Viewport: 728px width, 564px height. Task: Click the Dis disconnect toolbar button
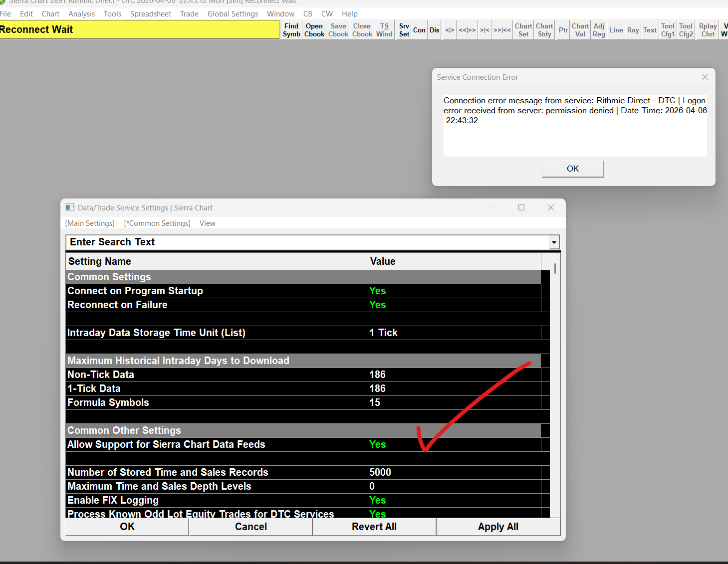point(435,30)
